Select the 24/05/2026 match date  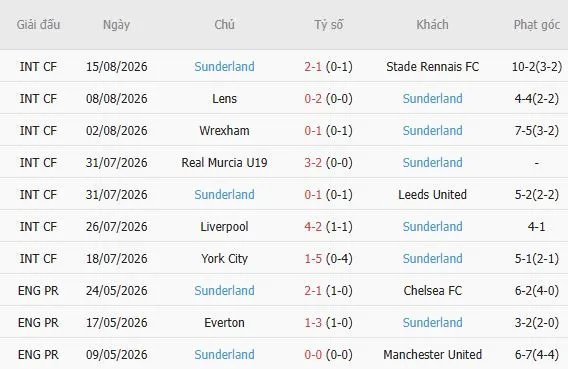tap(116, 290)
